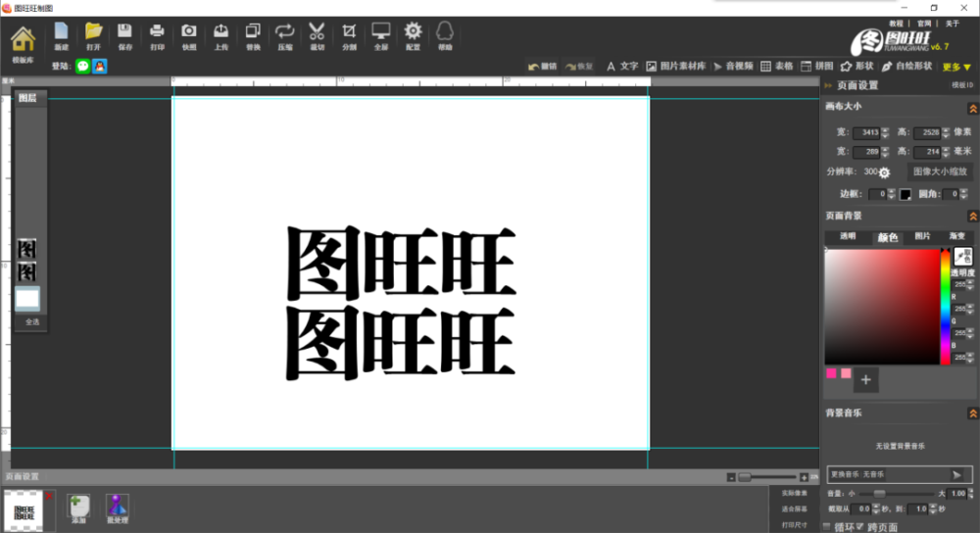Open the 关于 about link
980x533 pixels.
click(952, 24)
